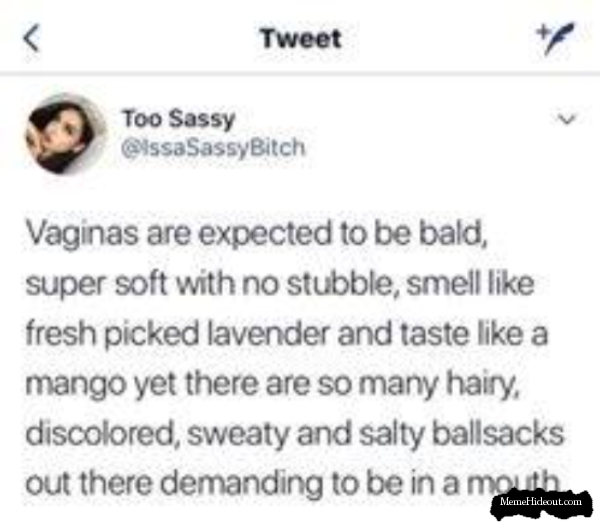Open the tweet's downward caret menu
This screenshot has height=527, width=600.
click(567, 119)
